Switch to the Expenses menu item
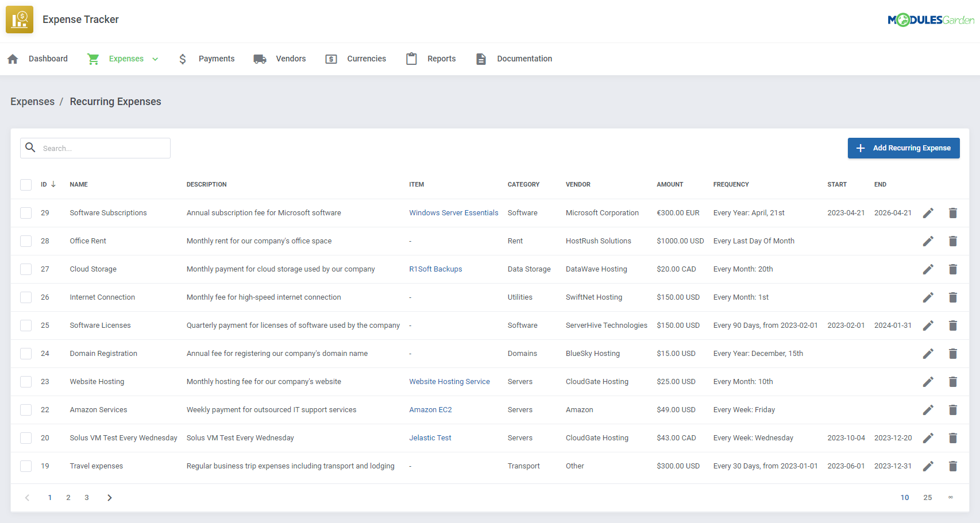 pos(127,59)
